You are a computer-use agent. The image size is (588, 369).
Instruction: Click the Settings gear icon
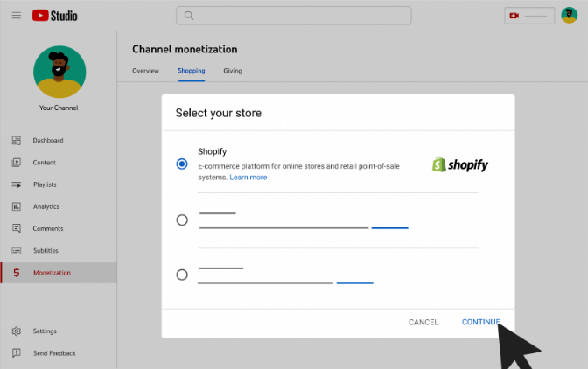pos(16,331)
